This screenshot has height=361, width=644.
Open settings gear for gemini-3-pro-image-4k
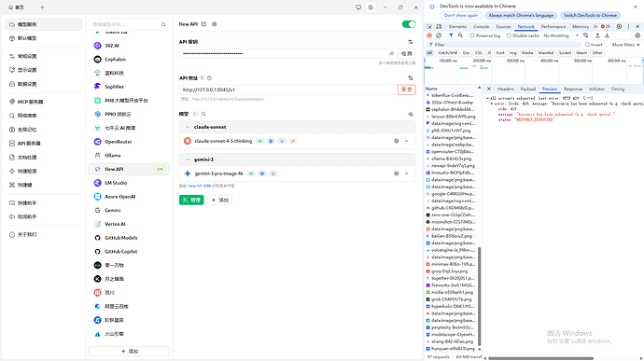point(397,174)
